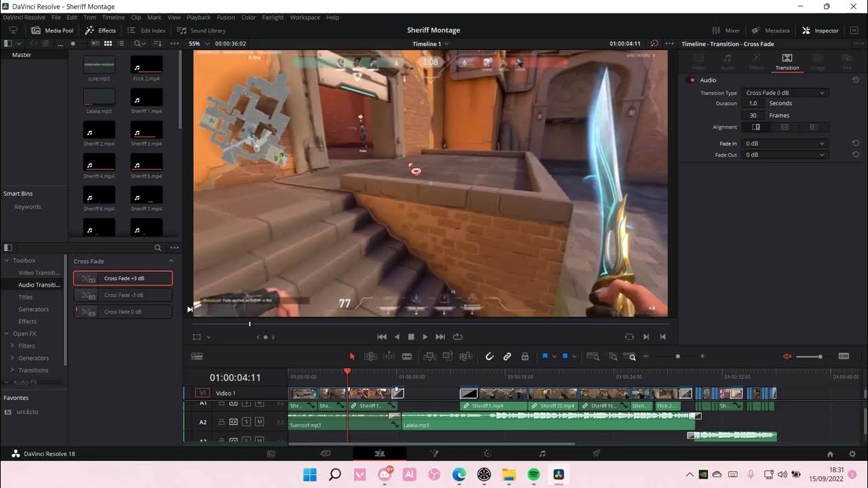Image resolution: width=868 pixels, height=488 pixels.
Task: Open the Edit Index panel
Action: point(146,30)
